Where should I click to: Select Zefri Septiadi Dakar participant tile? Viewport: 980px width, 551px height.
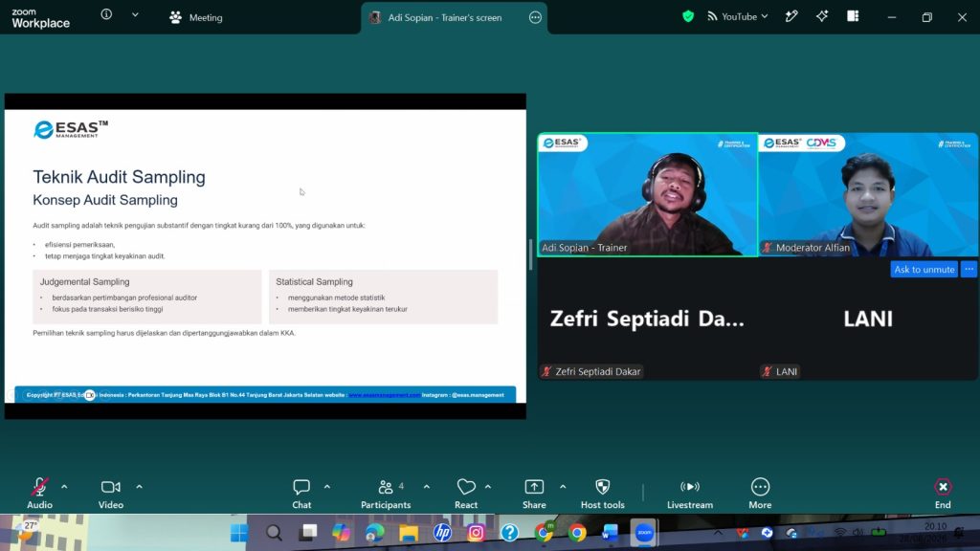pos(648,319)
